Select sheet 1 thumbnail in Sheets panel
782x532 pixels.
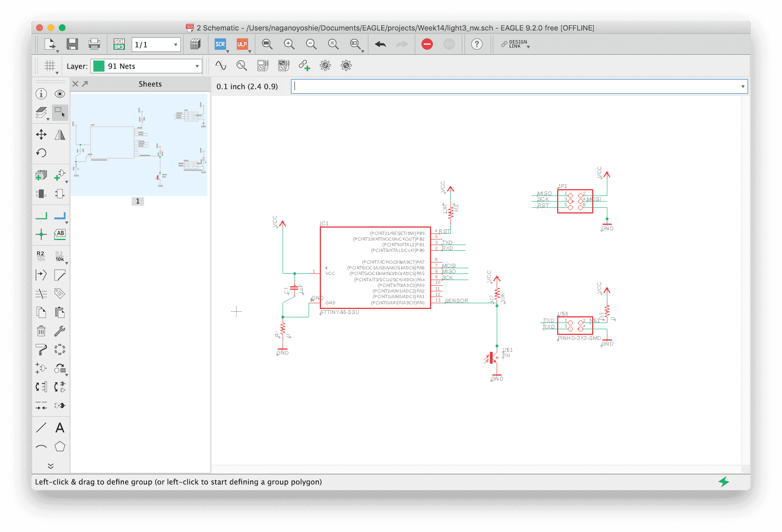pos(139,145)
